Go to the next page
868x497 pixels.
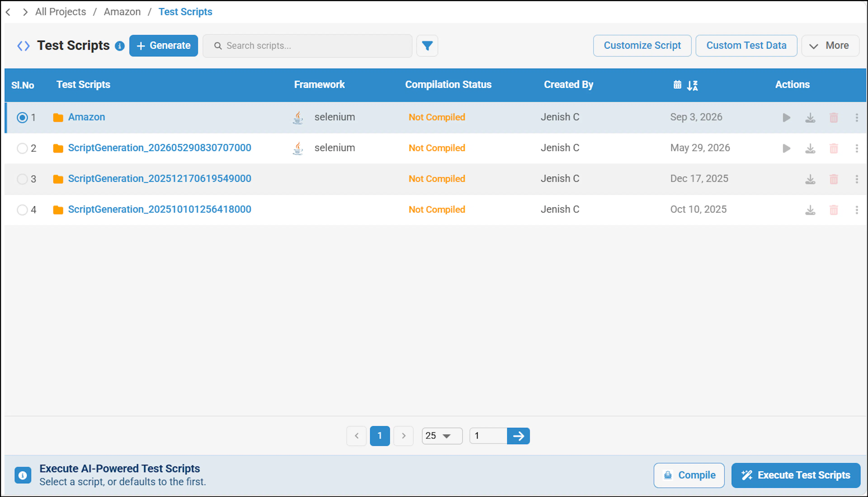click(403, 436)
